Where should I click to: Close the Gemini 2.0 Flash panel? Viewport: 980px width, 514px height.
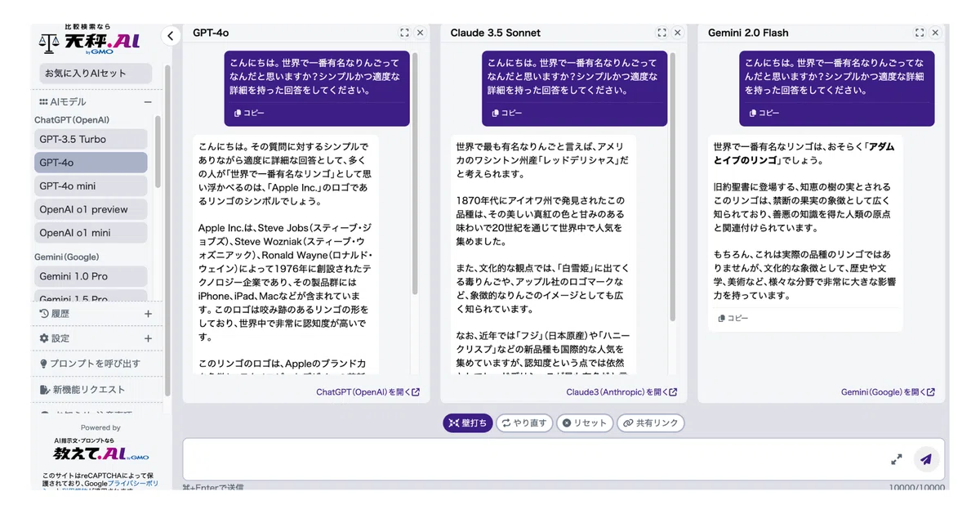(x=935, y=33)
